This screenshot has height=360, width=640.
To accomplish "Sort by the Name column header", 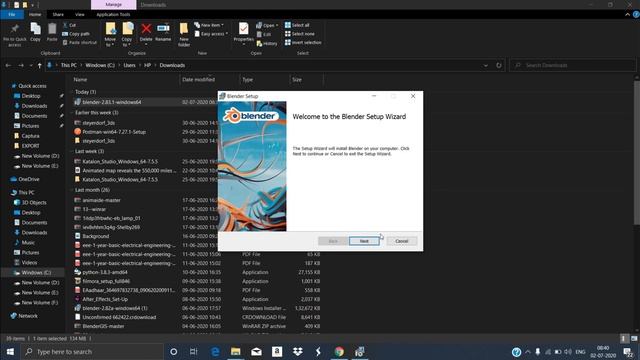I will coord(80,80).
